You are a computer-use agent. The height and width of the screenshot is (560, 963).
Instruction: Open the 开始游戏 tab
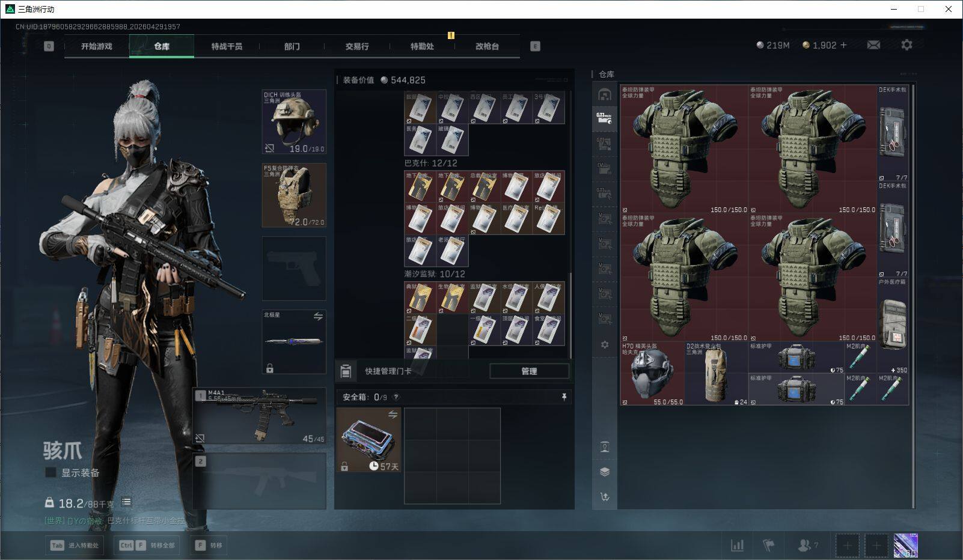coord(97,46)
